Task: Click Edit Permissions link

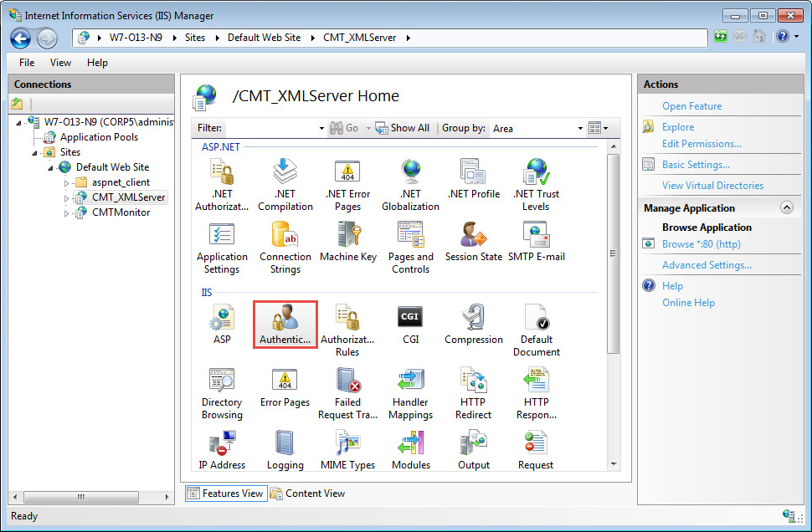Action: 702,144
